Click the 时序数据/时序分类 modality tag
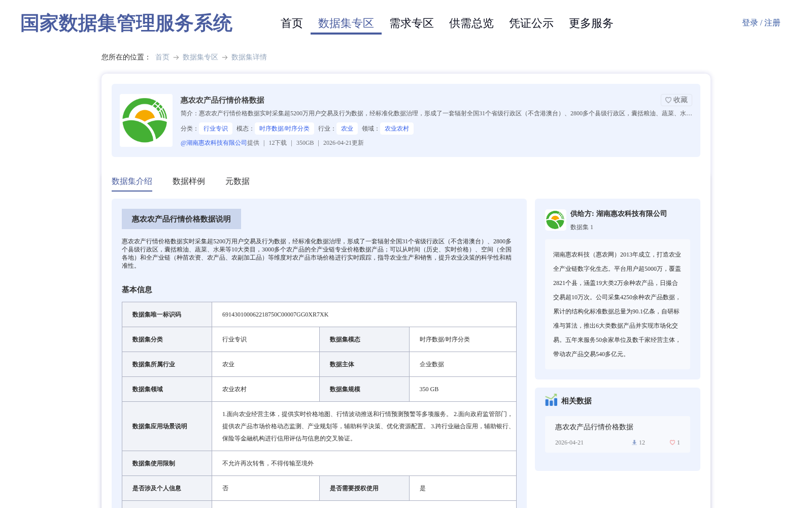Viewport: 812px width, 508px height. pos(284,129)
